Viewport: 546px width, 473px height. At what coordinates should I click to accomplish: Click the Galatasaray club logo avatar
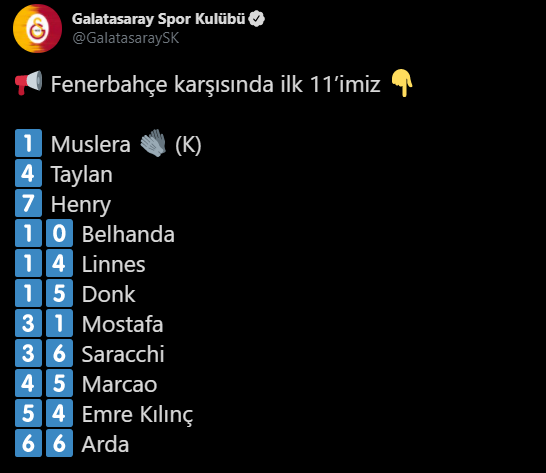click(37, 29)
